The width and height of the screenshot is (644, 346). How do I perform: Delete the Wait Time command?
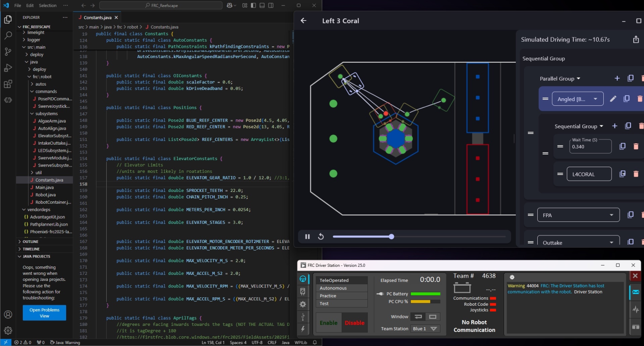click(636, 147)
